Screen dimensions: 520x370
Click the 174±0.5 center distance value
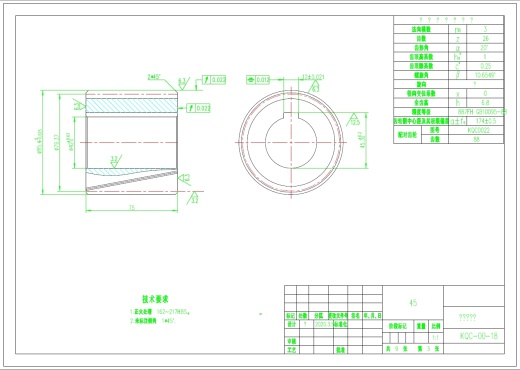click(x=485, y=121)
